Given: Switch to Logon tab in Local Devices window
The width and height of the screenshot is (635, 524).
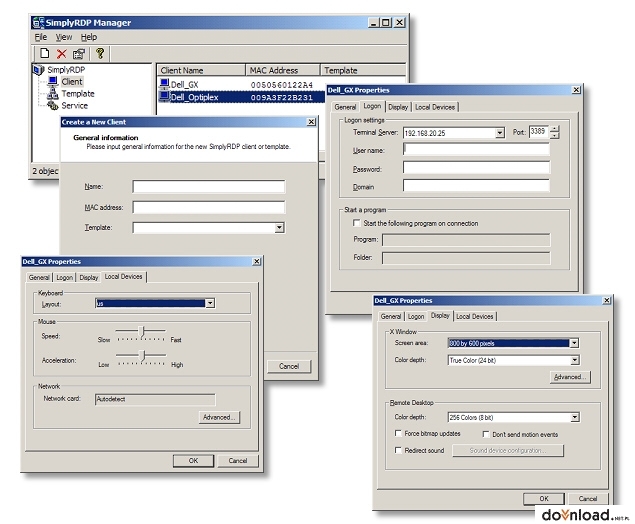Looking at the screenshot, I should click(x=64, y=277).
